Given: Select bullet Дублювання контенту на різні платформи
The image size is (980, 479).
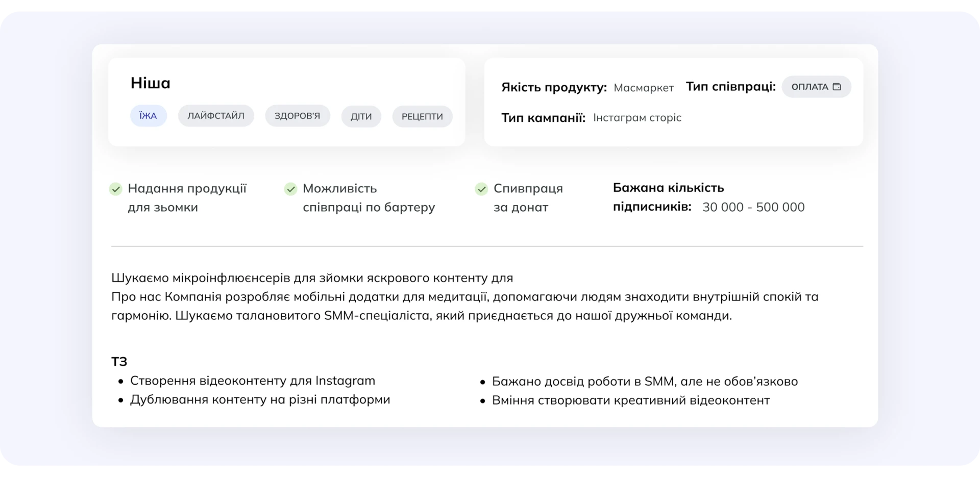Looking at the screenshot, I should (260, 400).
